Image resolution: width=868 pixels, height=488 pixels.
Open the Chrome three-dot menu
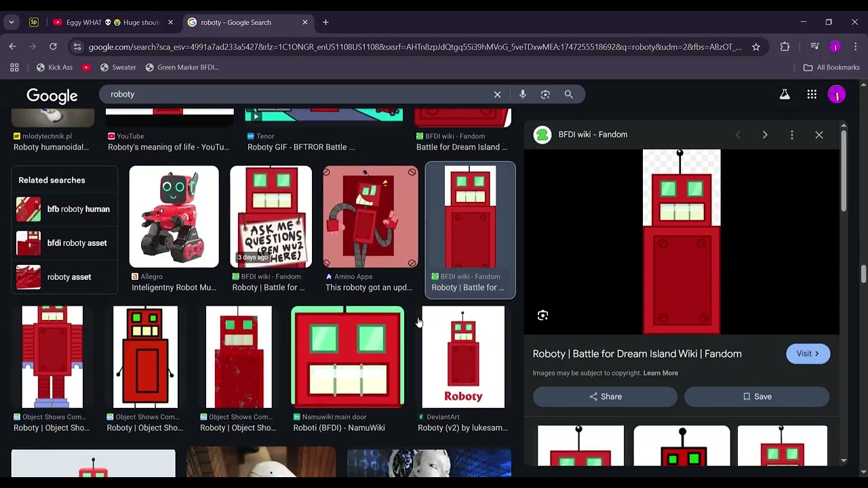855,47
